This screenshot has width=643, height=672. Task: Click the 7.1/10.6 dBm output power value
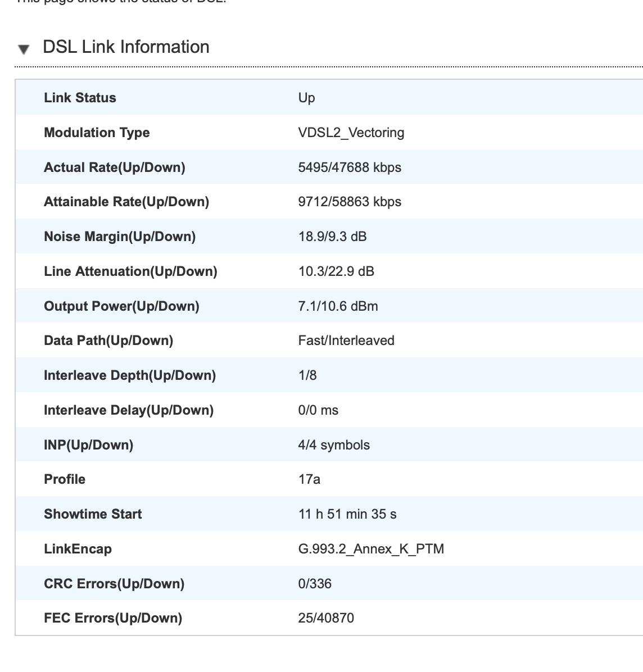coord(338,306)
